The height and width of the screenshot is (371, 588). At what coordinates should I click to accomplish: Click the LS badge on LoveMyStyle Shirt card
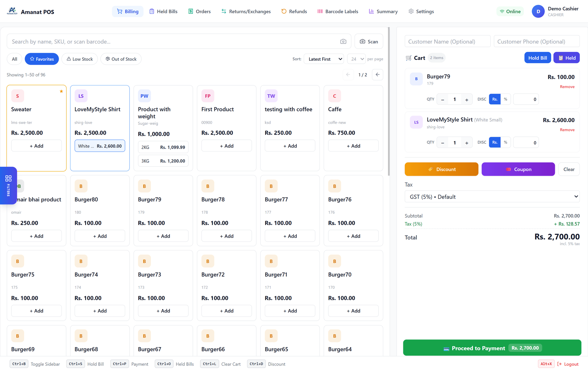(81, 96)
